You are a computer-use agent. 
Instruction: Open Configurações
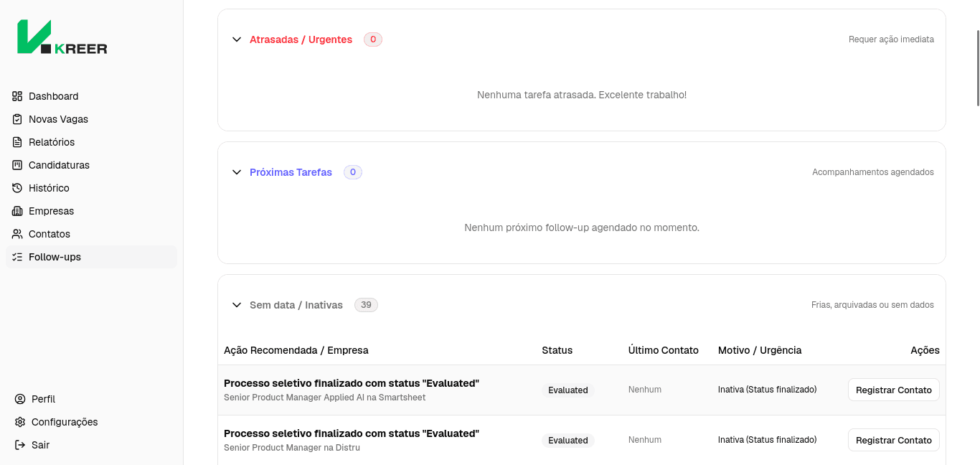coord(91,422)
